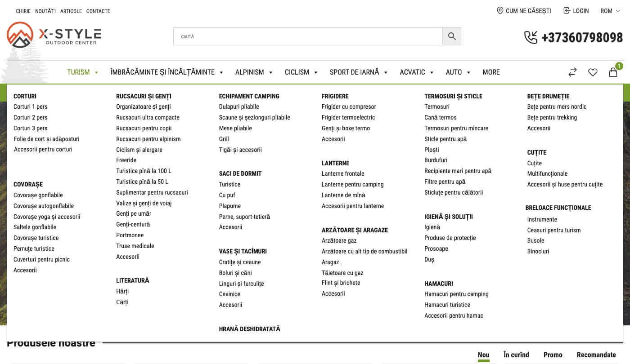The height and width of the screenshot is (364, 630).
Task: Expand ÎMBRĂCĂMINTE ȘI ÎNCĂLȚĂMINTE dropdown arrow
Action: coord(221,72)
